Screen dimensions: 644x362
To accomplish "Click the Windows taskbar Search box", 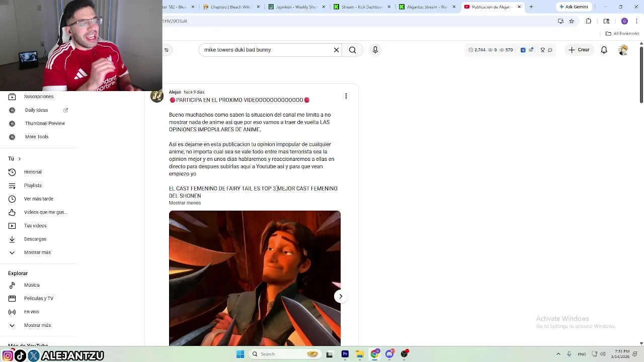I will tap(285, 354).
